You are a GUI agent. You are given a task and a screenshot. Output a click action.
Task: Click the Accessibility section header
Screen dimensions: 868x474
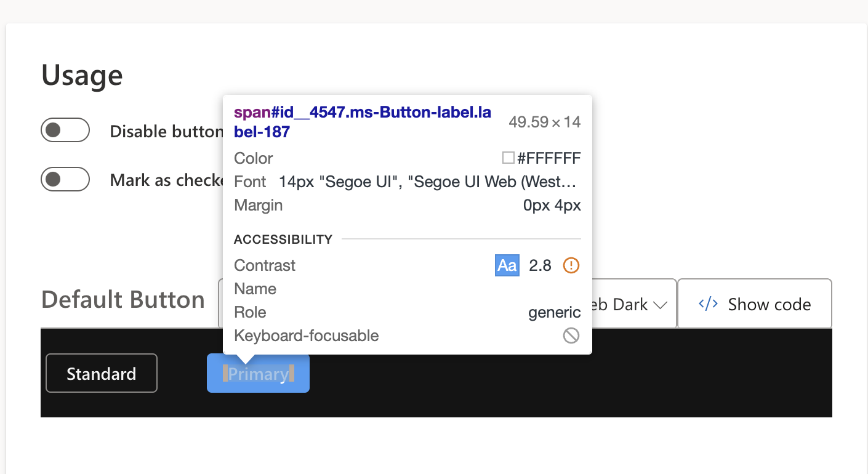coord(283,239)
